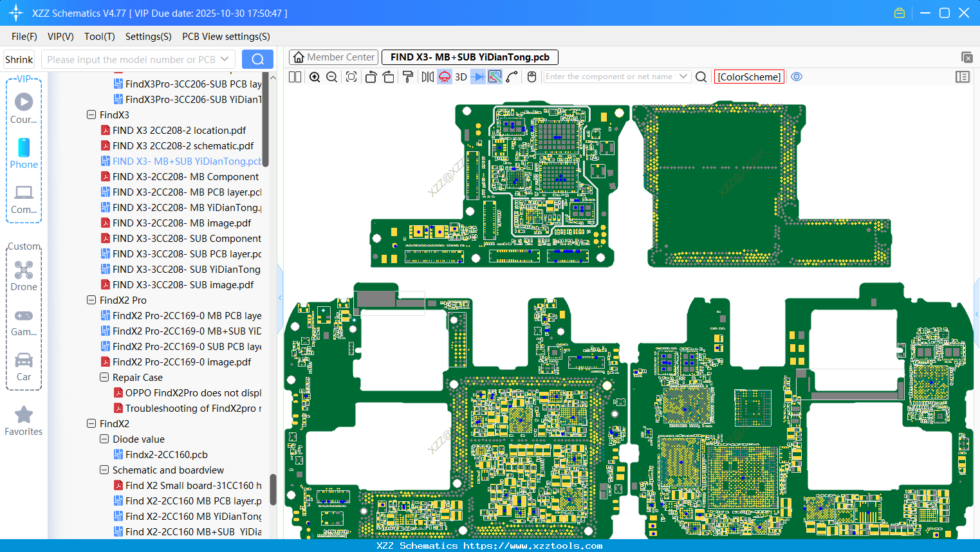
Task: Switch to the Member Center tab
Action: pyautogui.click(x=333, y=57)
